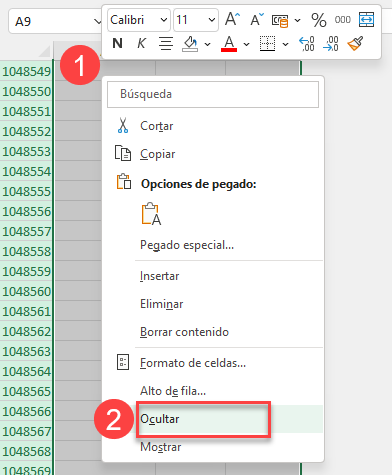Open the Name Box A9 dropdown
The width and height of the screenshot is (392, 475).
[98, 22]
